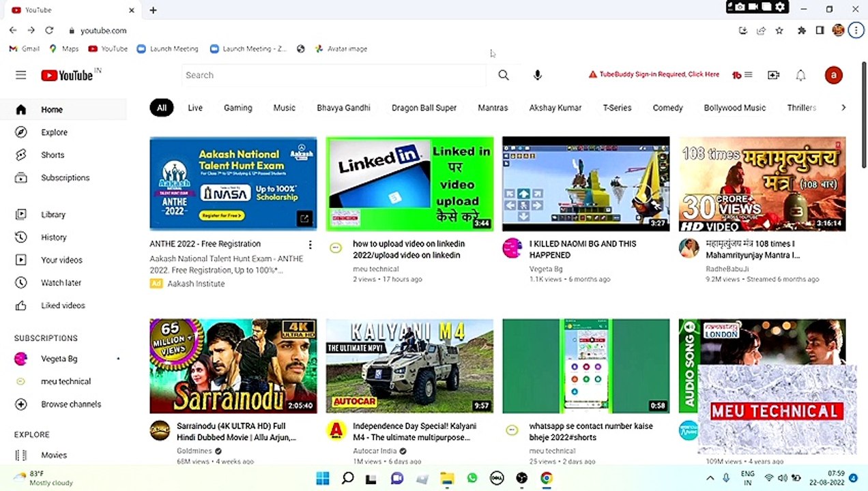Open whatsapp contact number shorts thumbnail
The width and height of the screenshot is (868, 491).
click(x=585, y=366)
